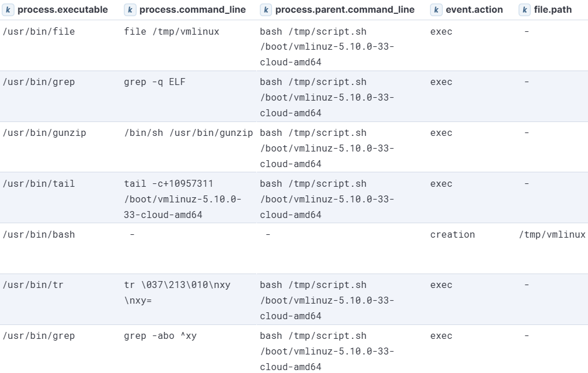This screenshot has height=373, width=588.
Task: Select the file.path column header
Action: [553, 10]
